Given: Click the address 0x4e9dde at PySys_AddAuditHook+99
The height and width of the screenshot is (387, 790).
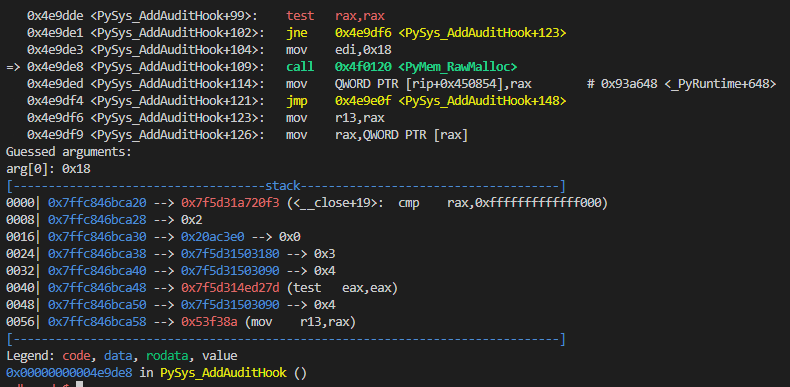Looking at the screenshot, I should click(x=55, y=16).
